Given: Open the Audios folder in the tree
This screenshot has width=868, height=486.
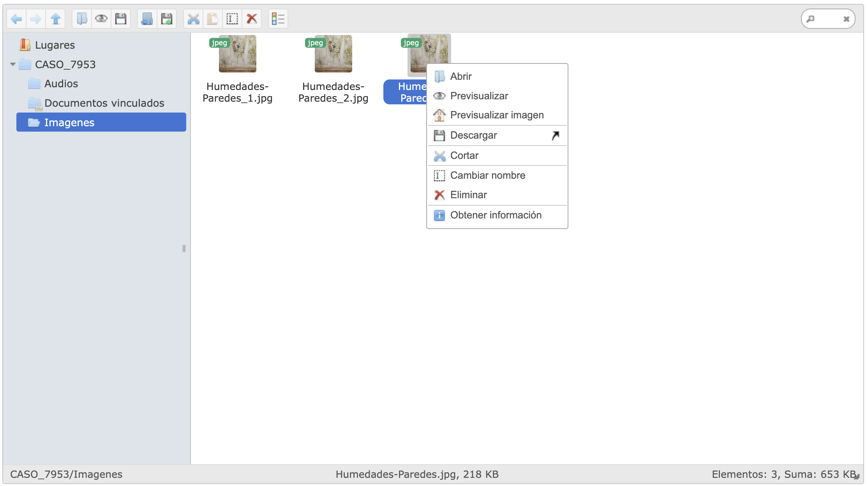Looking at the screenshot, I should (x=61, y=84).
